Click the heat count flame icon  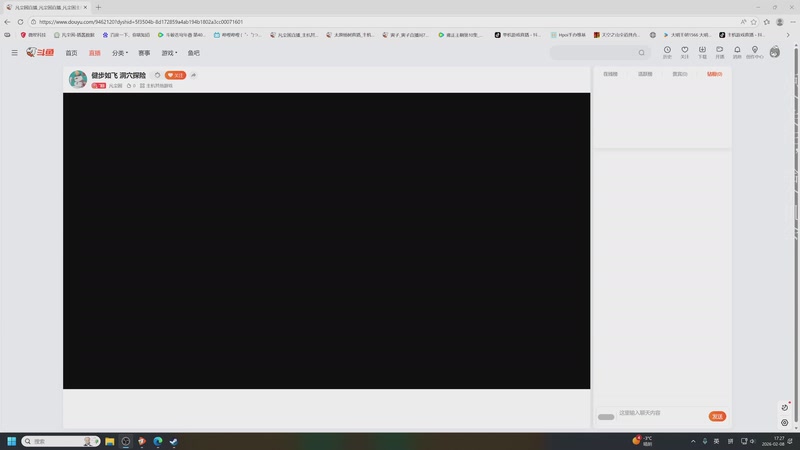point(129,86)
